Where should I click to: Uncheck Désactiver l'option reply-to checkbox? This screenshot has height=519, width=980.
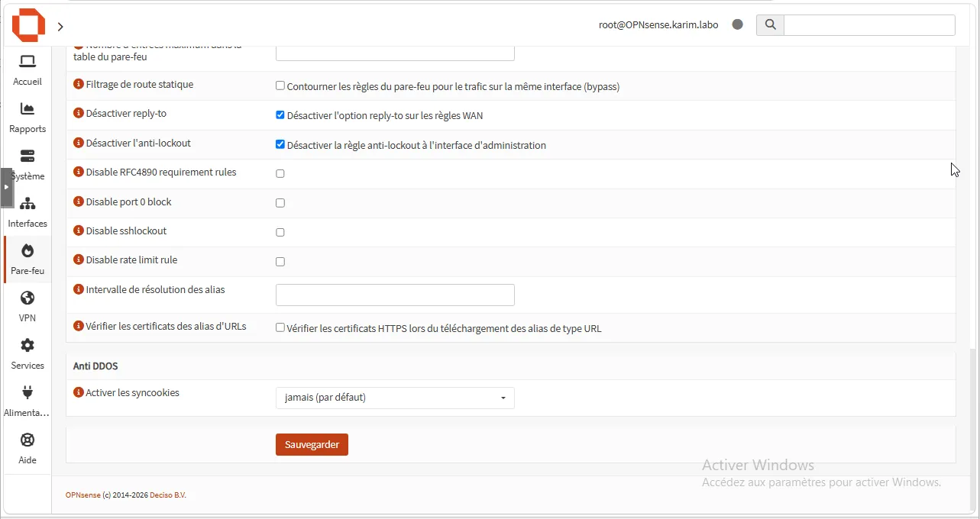pos(280,115)
